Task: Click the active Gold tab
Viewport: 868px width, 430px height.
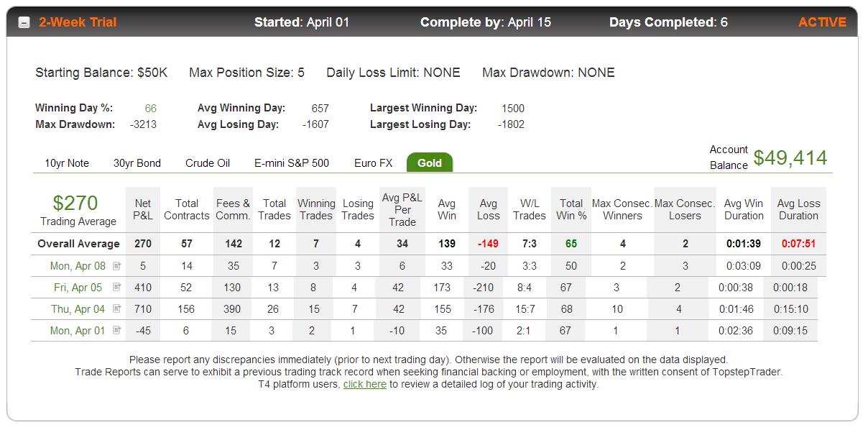Action: pos(430,163)
